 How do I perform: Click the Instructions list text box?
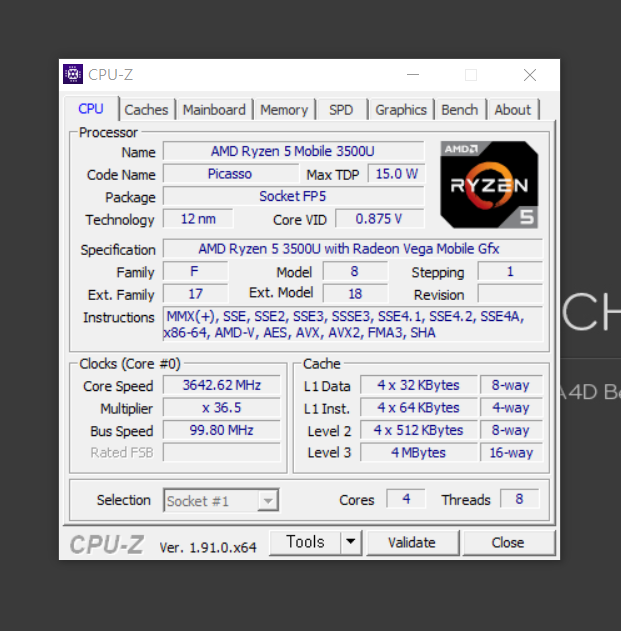point(353,324)
